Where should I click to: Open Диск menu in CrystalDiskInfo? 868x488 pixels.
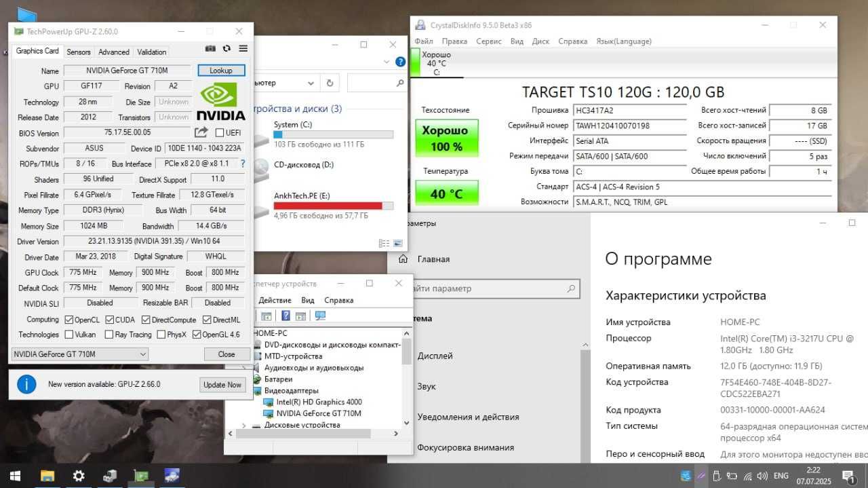tap(541, 41)
